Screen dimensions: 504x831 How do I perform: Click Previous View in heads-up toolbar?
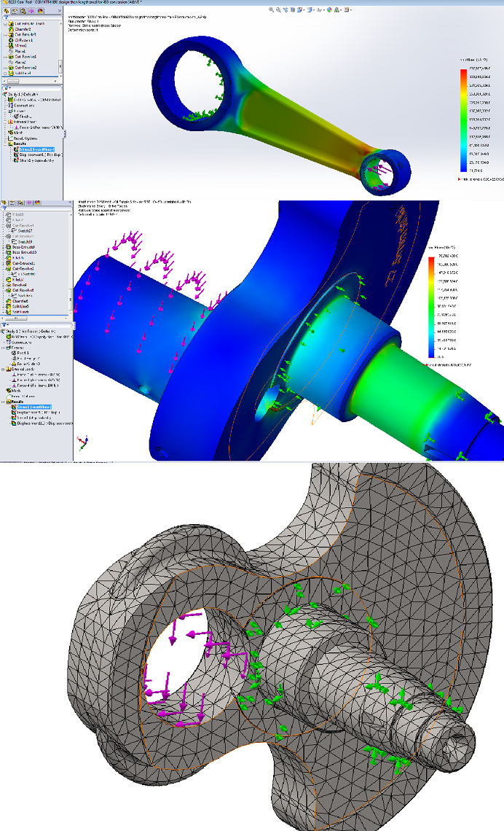click(x=286, y=10)
